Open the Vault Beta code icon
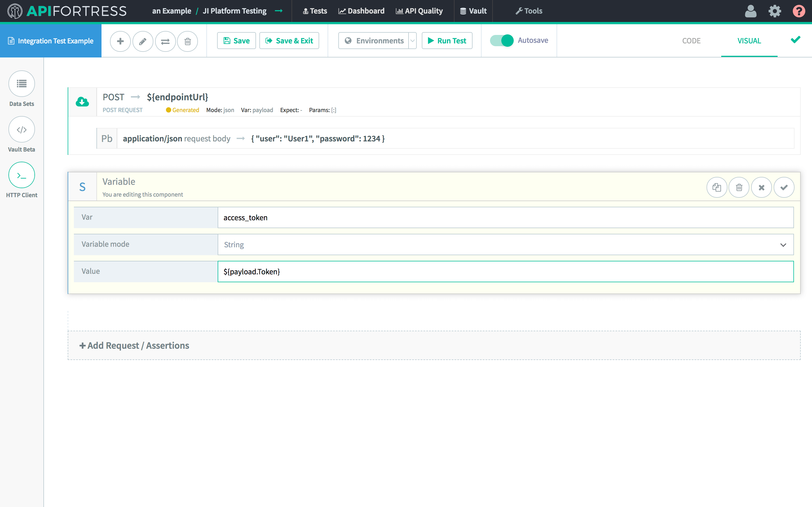This screenshot has width=812, height=507. [x=21, y=130]
